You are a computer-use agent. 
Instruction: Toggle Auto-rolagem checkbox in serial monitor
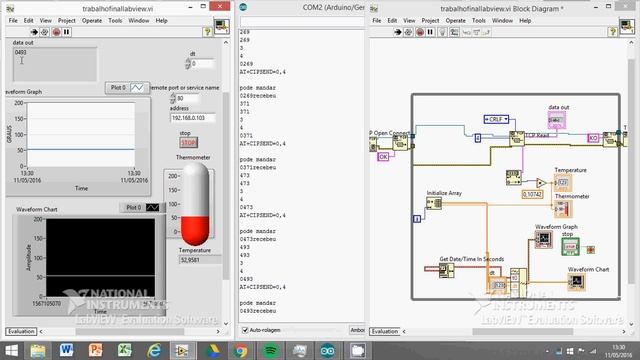(245, 330)
